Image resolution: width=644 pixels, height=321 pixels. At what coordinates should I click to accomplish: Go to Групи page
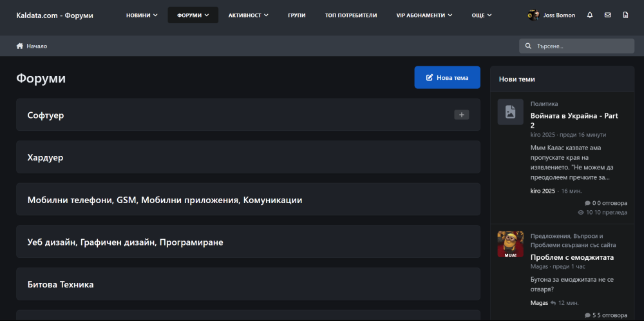click(296, 15)
